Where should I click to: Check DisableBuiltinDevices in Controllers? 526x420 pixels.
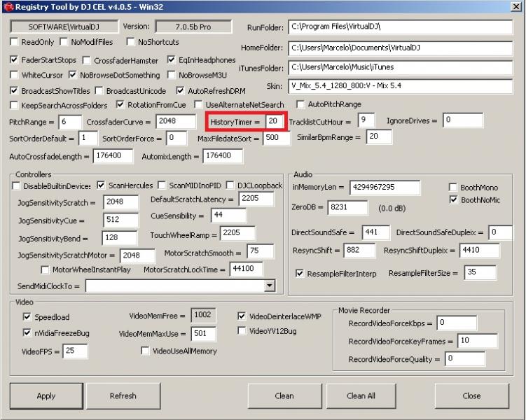(x=16, y=185)
